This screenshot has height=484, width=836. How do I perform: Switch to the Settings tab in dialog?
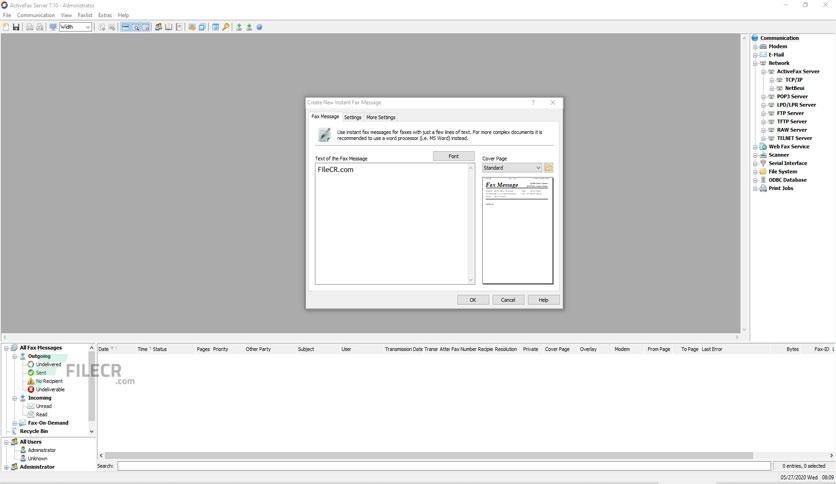(352, 117)
